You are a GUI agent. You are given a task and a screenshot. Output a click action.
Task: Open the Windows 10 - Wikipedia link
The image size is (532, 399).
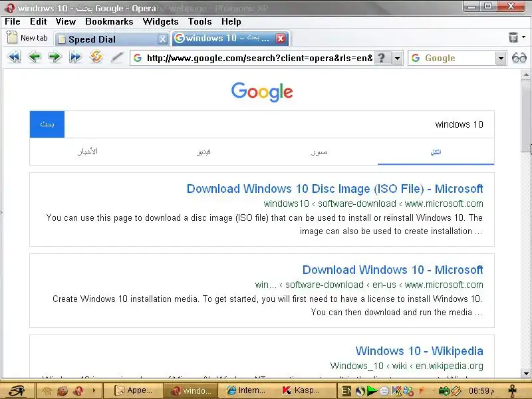point(419,351)
